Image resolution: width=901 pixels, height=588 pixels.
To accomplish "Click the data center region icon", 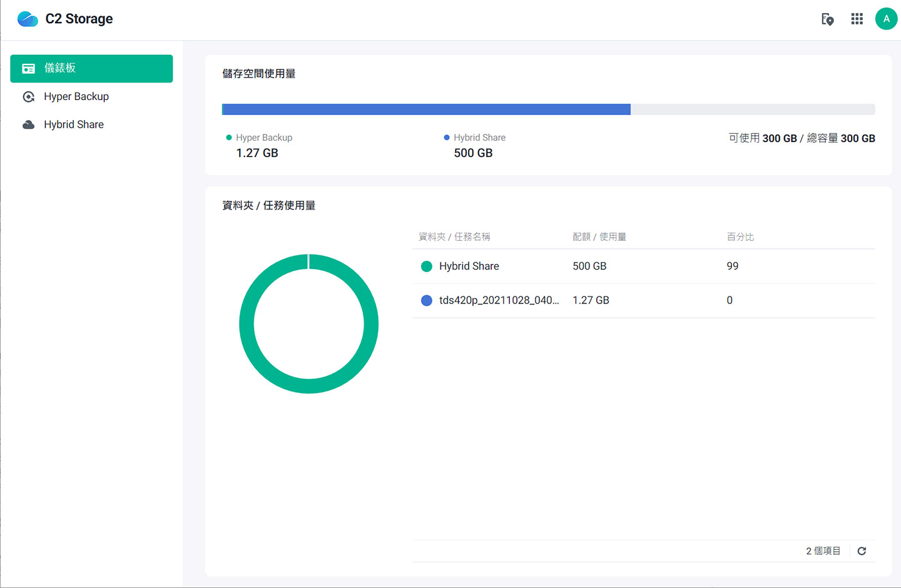I will pyautogui.click(x=827, y=19).
